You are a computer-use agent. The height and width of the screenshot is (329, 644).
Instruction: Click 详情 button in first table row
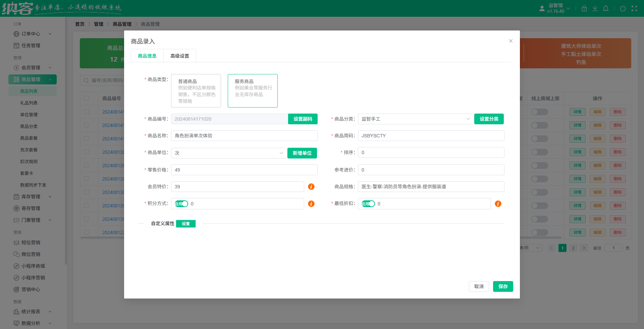coord(578,112)
